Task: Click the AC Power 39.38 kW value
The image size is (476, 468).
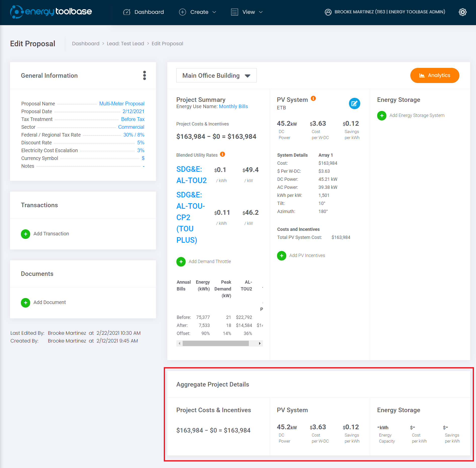Action: click(x=328, y=187)
